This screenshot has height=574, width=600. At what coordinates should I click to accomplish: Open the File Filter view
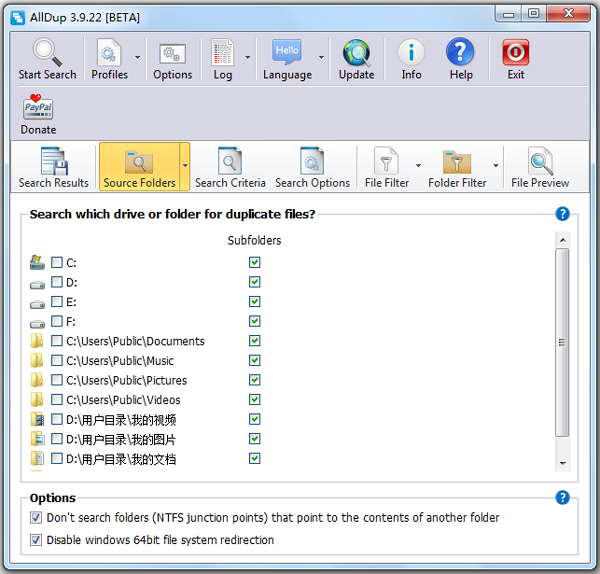(x=386, y=168)
